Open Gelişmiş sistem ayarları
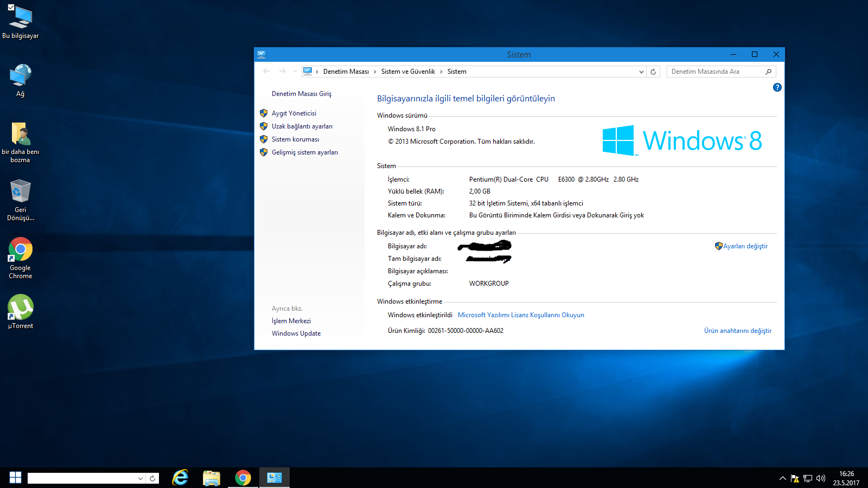The height and width of the screenshot is (488, 868). (305, 152)
